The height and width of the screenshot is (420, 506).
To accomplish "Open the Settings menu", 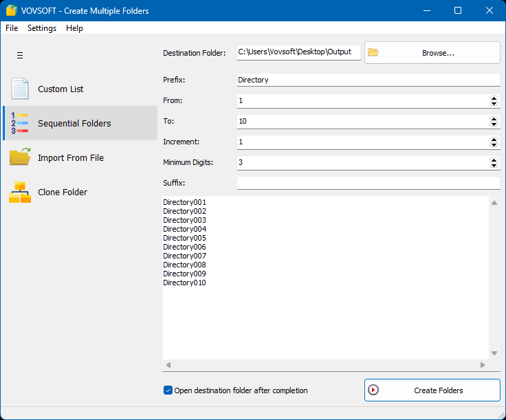I will 42,28.
